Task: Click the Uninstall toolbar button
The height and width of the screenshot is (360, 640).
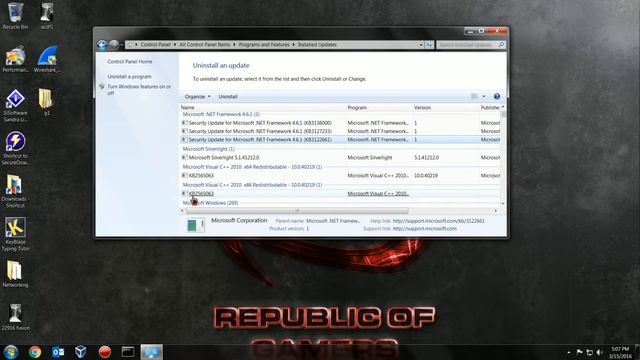Action: [228, 97]
